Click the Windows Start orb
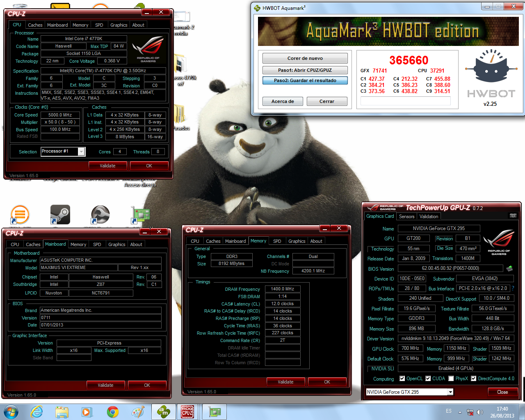Viewport: 525px width, 420px height. 11,412
